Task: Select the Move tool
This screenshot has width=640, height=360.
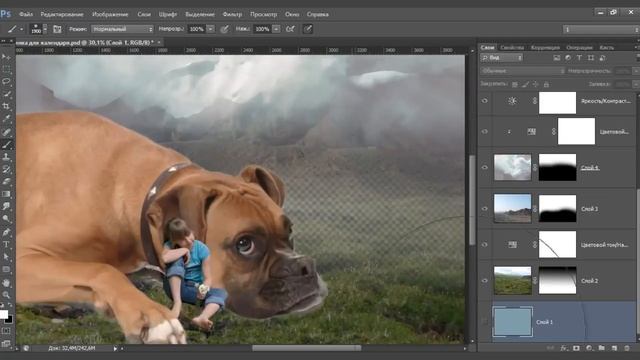Action: tap(6, 57)
